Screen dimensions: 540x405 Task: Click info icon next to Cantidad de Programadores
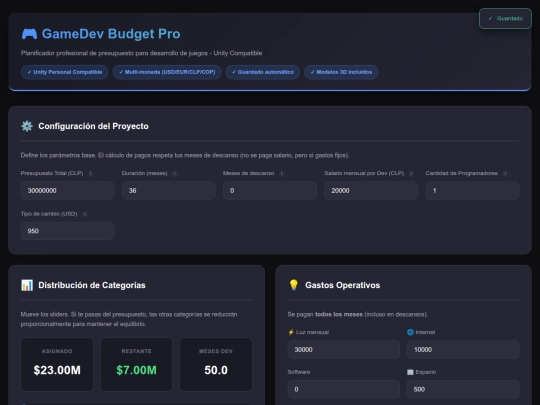click(505, 173)
